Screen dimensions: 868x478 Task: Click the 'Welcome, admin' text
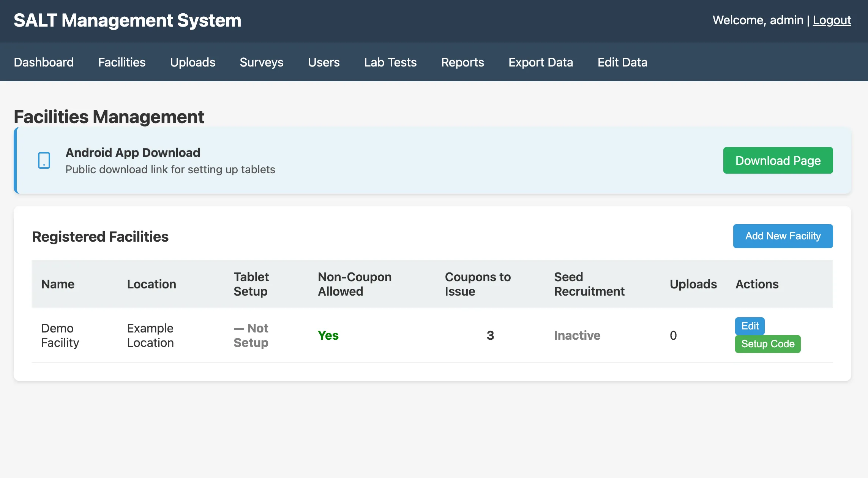point(758,20)
